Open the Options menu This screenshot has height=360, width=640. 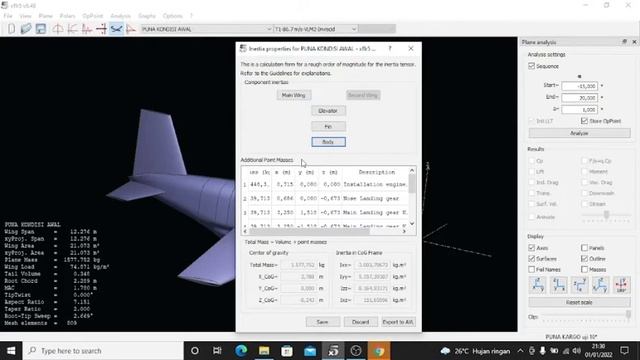pos(173,16)
